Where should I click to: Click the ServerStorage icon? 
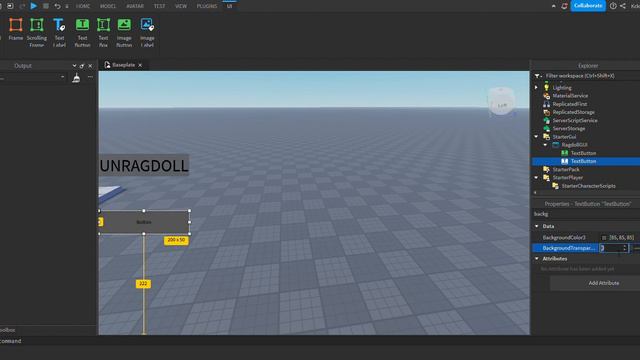pos(547,128)
